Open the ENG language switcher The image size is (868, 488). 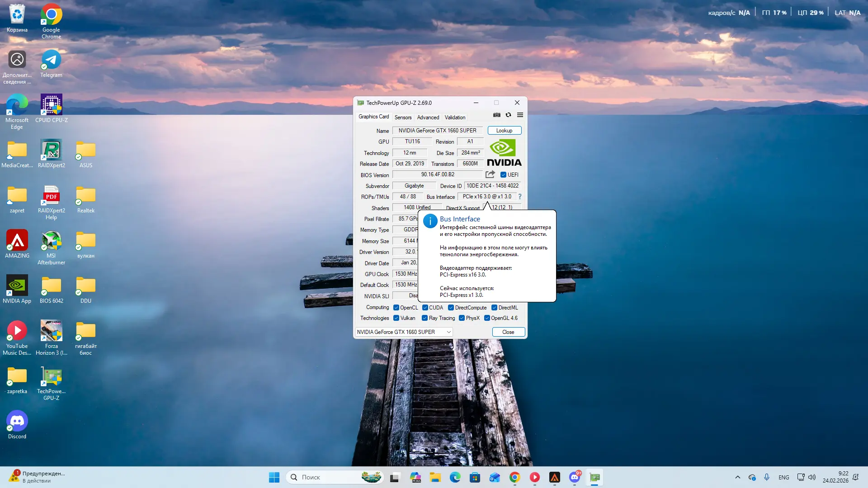coord(783,478)
